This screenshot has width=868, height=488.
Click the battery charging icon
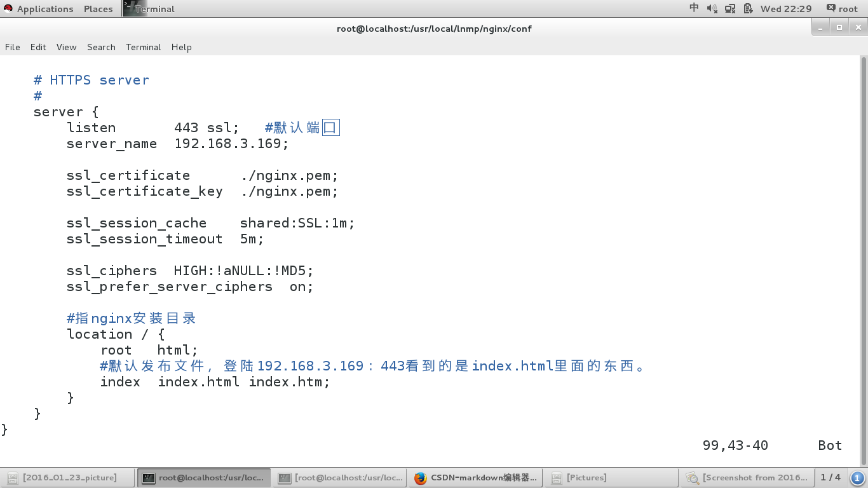749,8
